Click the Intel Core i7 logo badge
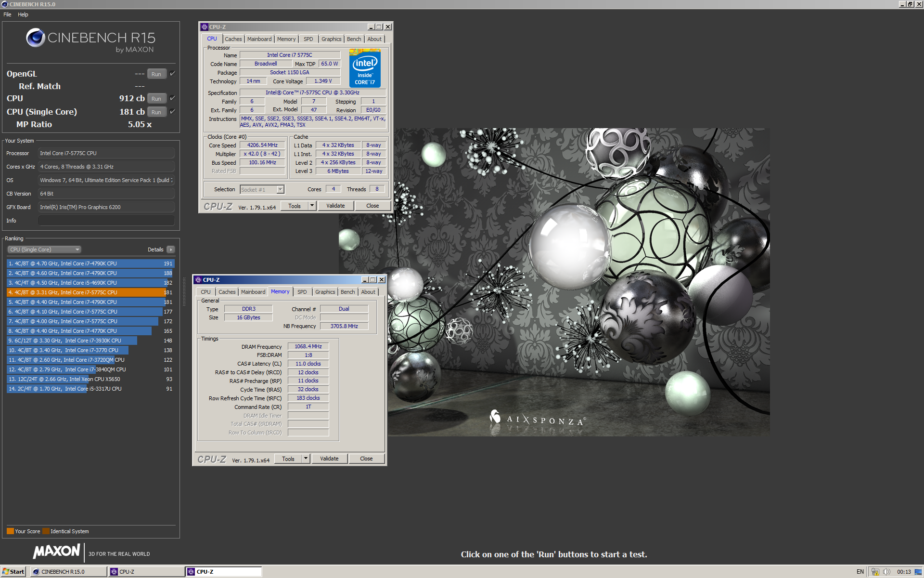924x578 pixels. pyautogui.click(x=365, y=68)
